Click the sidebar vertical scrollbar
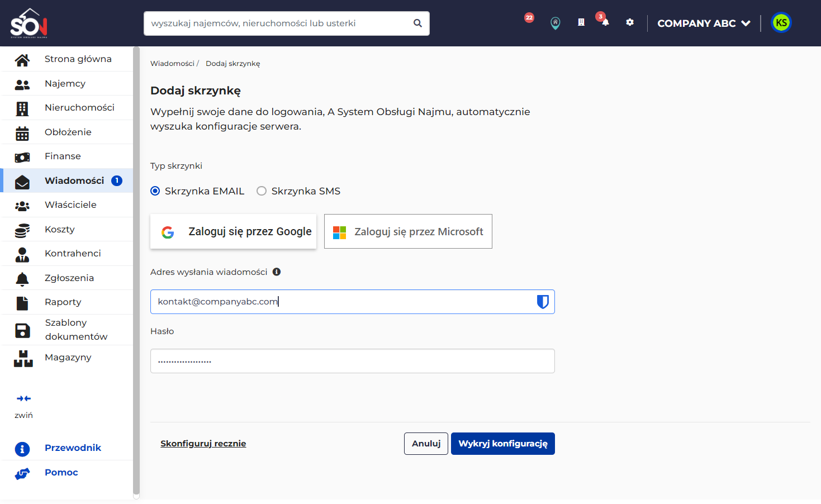 point(136,272)
